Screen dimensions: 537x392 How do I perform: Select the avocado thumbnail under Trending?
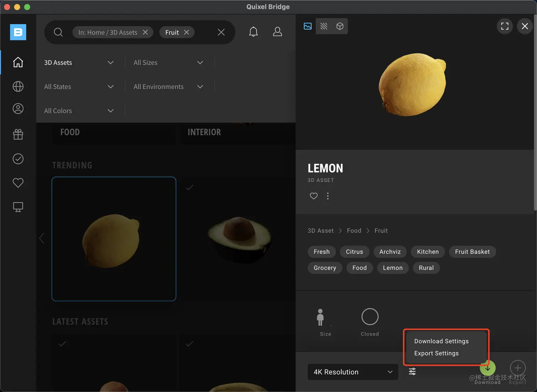click(238, 239)
